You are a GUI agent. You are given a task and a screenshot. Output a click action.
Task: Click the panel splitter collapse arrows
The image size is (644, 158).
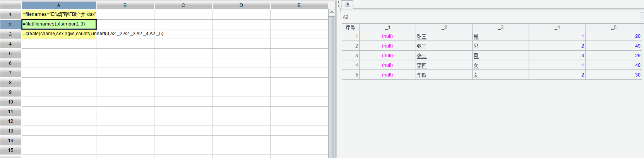click(x=339, y=5)
